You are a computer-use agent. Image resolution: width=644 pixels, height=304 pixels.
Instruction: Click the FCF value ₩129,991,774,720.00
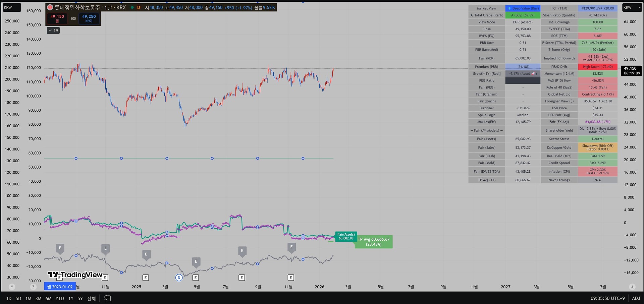coord(598,8)
